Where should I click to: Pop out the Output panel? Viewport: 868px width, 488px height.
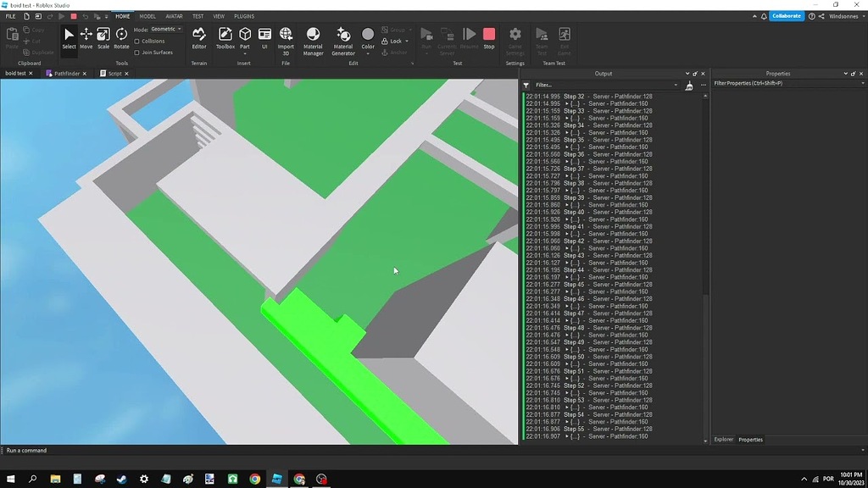[695, 74]
